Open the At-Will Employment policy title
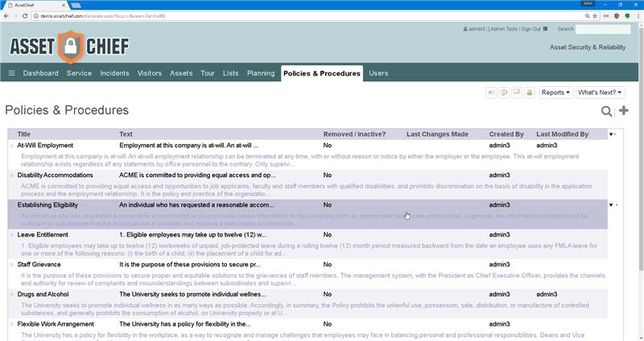The width and height of the screenshot is (644, 341). click(x=45, y=146)
